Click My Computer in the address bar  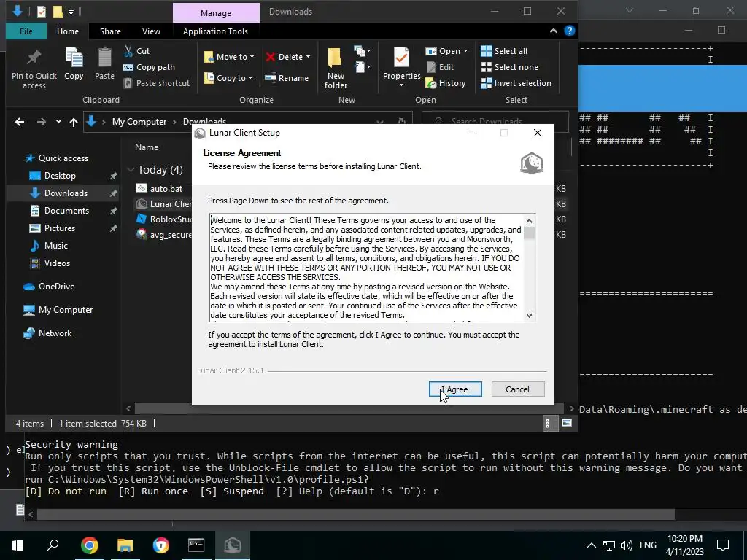[139, 122]
